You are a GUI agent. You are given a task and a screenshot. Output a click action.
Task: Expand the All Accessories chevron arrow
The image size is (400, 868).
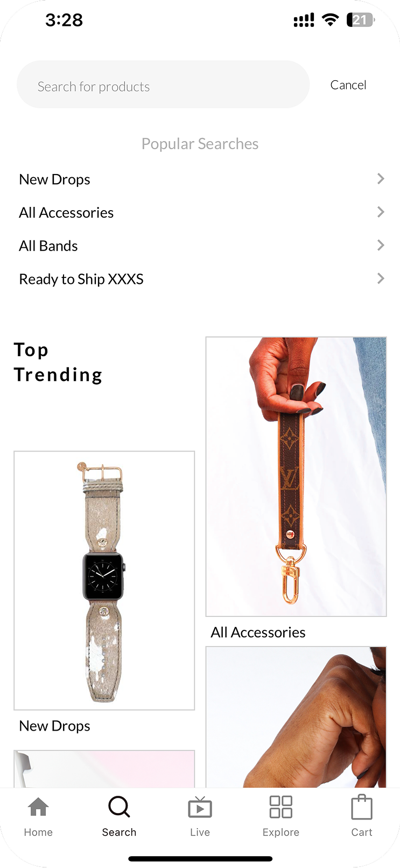pos(381,212)
